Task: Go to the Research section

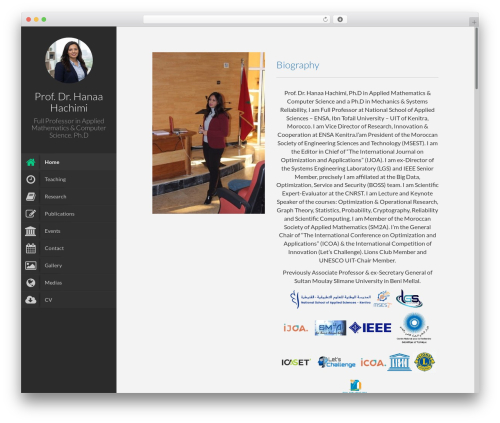Action: (69, 197)
